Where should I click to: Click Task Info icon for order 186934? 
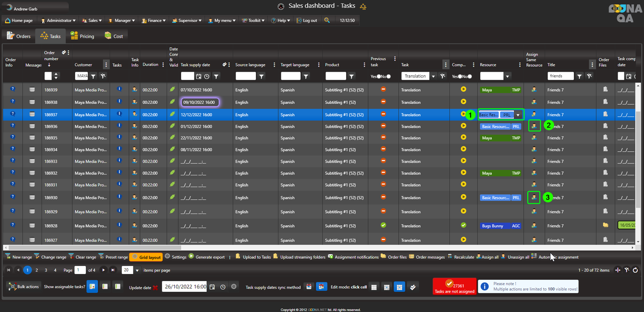(x=135, y=150)
